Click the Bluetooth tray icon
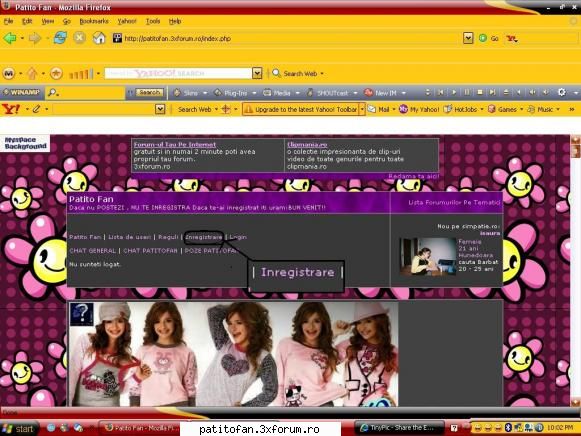Image resolution: width=581 pixels, height=436 pixels. click(508, 428)
